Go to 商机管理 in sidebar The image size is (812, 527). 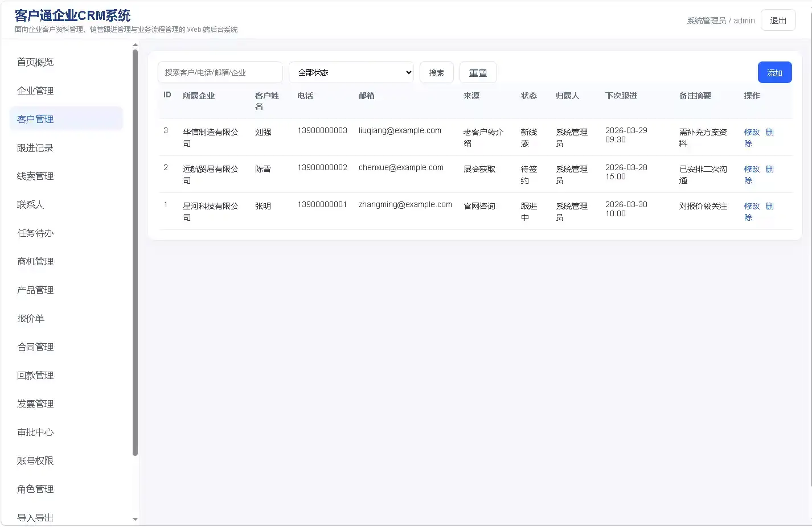[35, 261]
